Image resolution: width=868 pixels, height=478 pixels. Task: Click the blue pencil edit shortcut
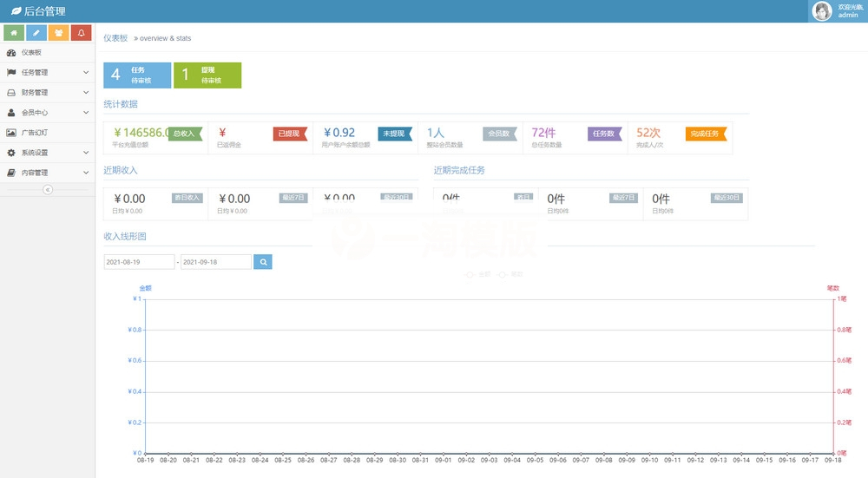point(36,33)
